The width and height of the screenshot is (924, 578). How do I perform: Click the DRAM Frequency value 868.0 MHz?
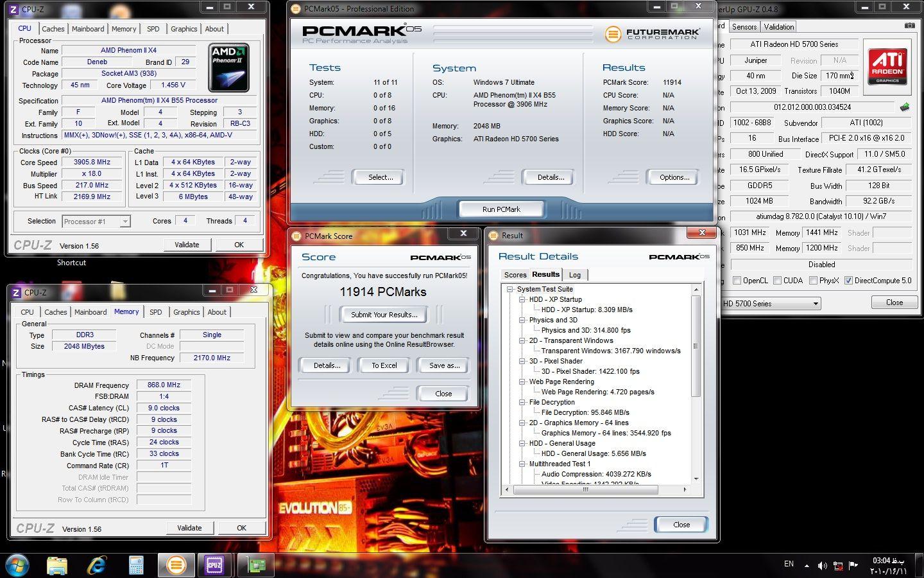[164, 385]
